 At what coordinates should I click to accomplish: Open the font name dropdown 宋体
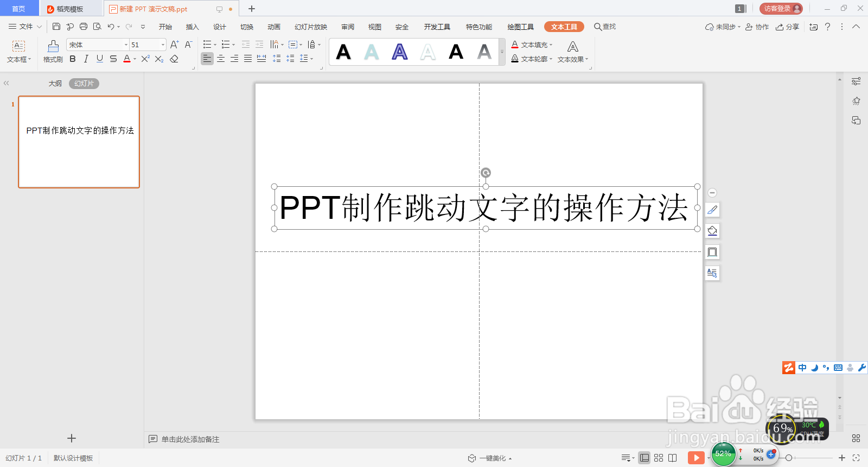(x=126, y=45)
